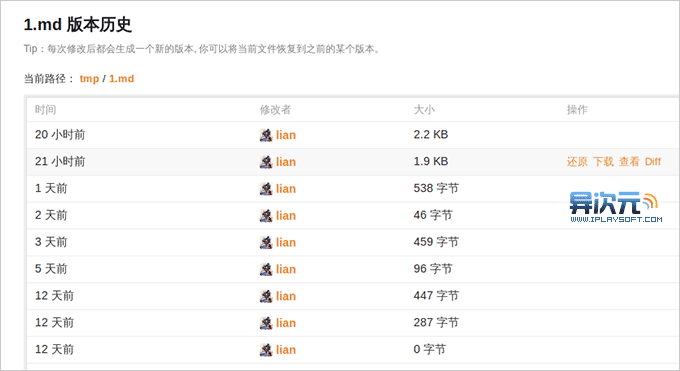Click the 447 字节 size cell
The height and width of the screenshot is (371, 680).
436,296
